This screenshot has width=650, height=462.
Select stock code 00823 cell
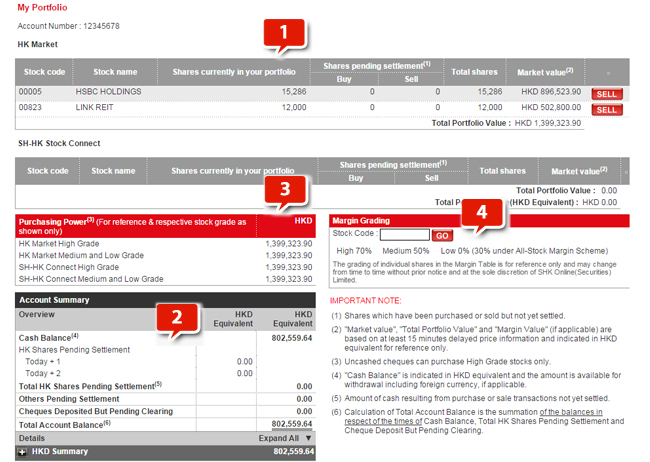coord(30,107)
